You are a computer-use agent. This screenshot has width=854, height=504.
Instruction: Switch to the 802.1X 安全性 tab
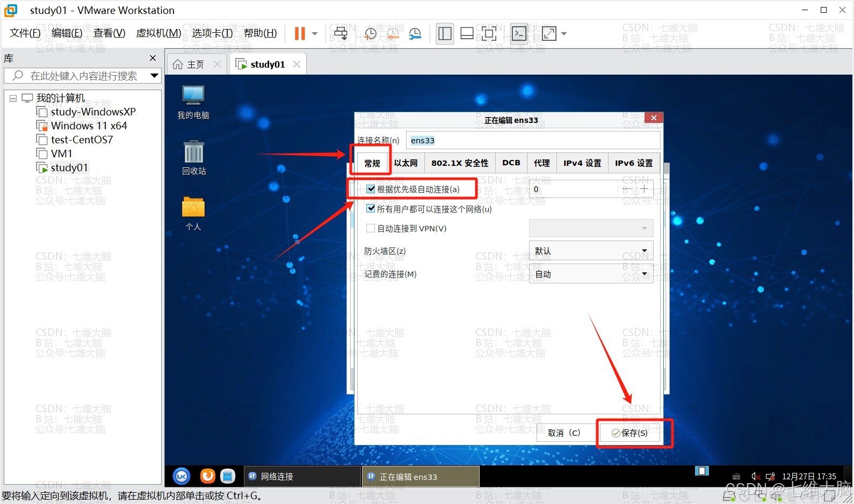pos(460,163)
